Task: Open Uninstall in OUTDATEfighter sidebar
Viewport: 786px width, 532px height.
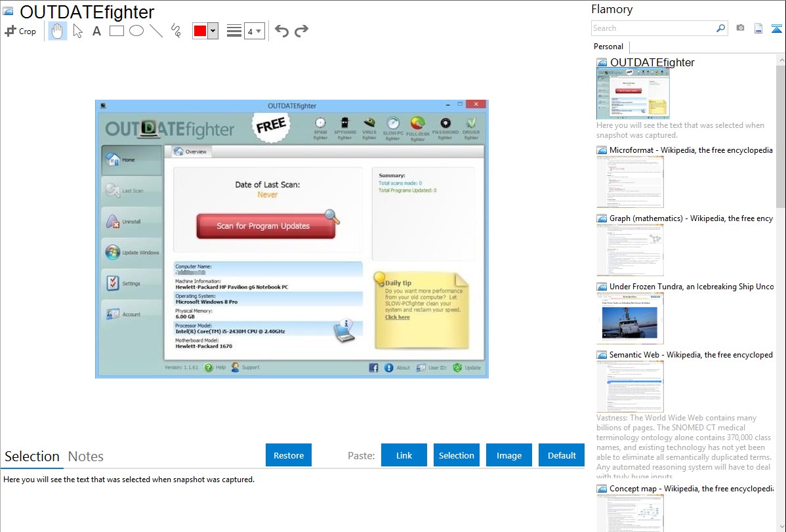Action: click(132, 222)
